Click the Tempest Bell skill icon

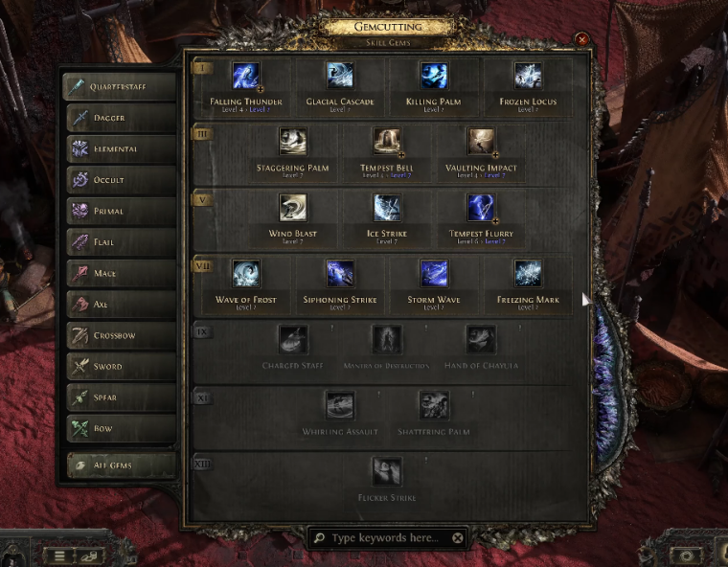pyautogui.click(x=387, y=142)
